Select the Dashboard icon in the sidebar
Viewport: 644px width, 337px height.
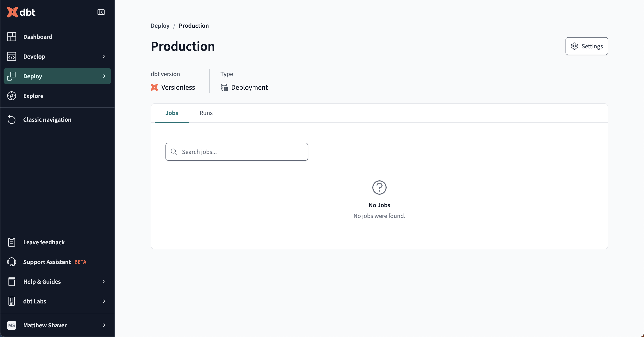pos(12,36)
